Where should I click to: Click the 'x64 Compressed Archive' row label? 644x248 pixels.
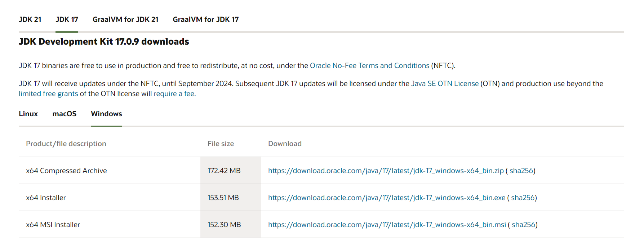click(x=66, y=171)
